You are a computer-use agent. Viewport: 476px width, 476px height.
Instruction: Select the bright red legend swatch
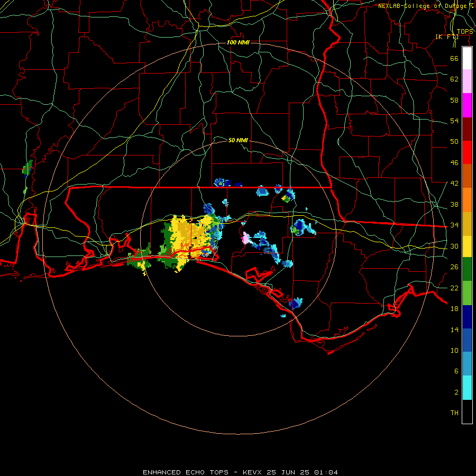[x=467, y=152]
